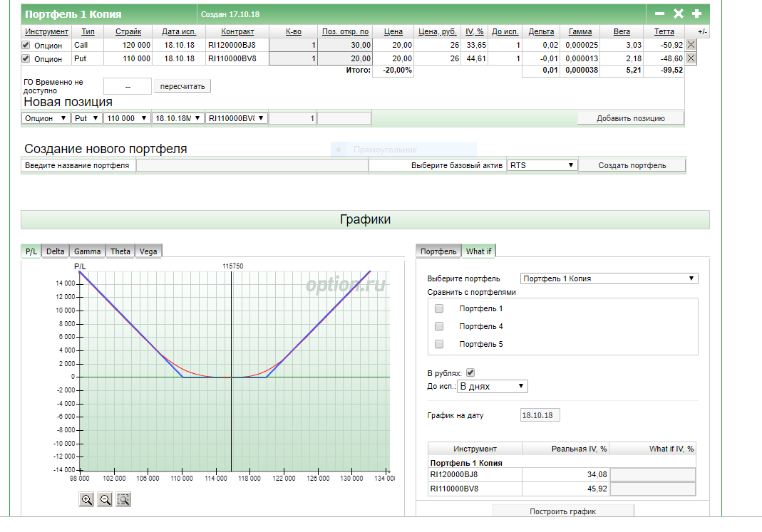This screenshot has height=532, width=762.
Task: Delete the Put option row
Action: pos(691,58)
